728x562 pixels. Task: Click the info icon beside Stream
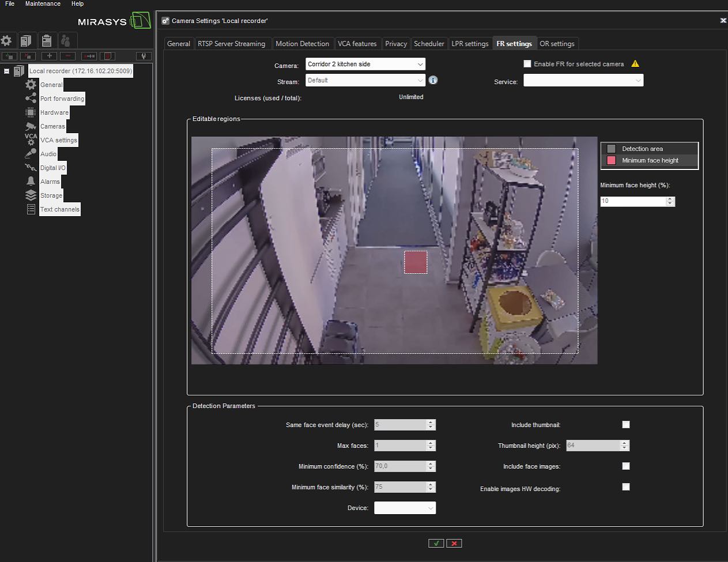433,80
